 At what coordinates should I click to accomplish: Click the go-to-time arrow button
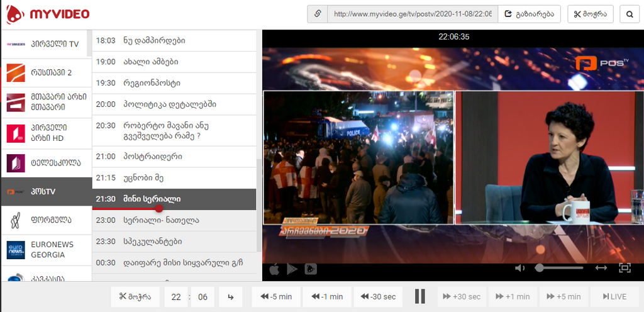(230, 297)
